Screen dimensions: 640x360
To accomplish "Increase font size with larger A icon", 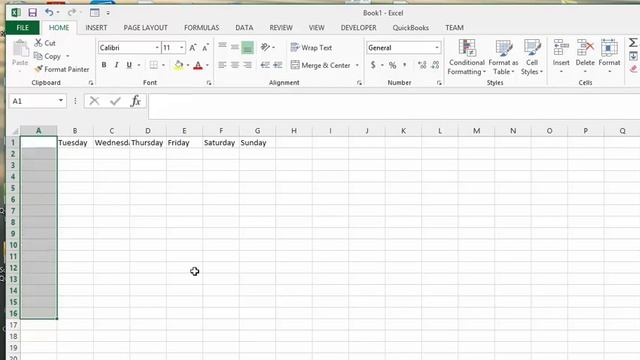I will coord(193,48).
